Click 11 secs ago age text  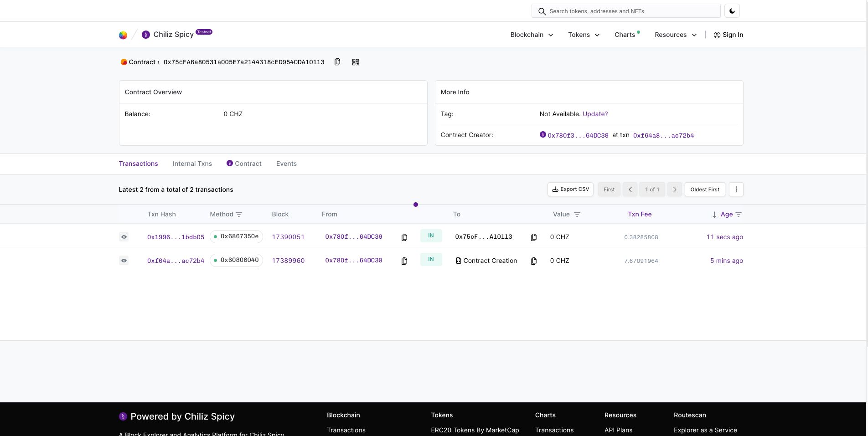click(x=724, y=237)
